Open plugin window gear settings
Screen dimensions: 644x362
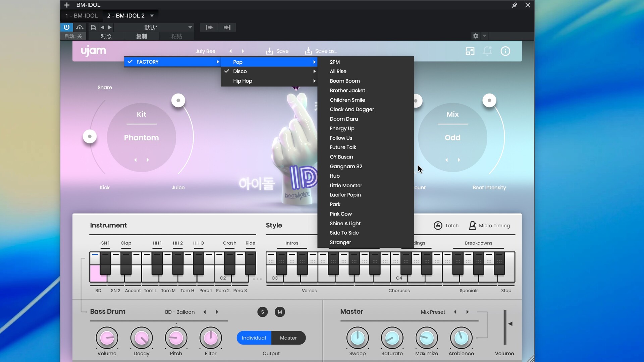click(x=475, y=36)
